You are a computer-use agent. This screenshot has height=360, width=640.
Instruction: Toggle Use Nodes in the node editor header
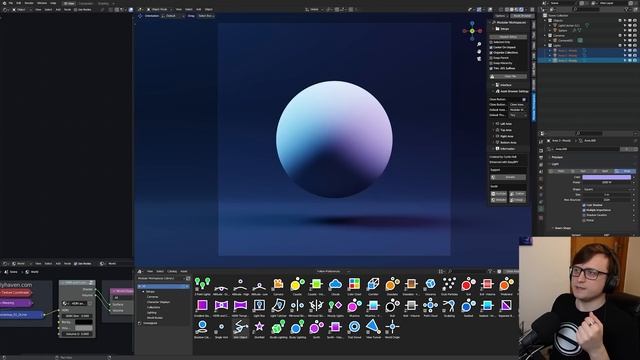click(82, 264)
